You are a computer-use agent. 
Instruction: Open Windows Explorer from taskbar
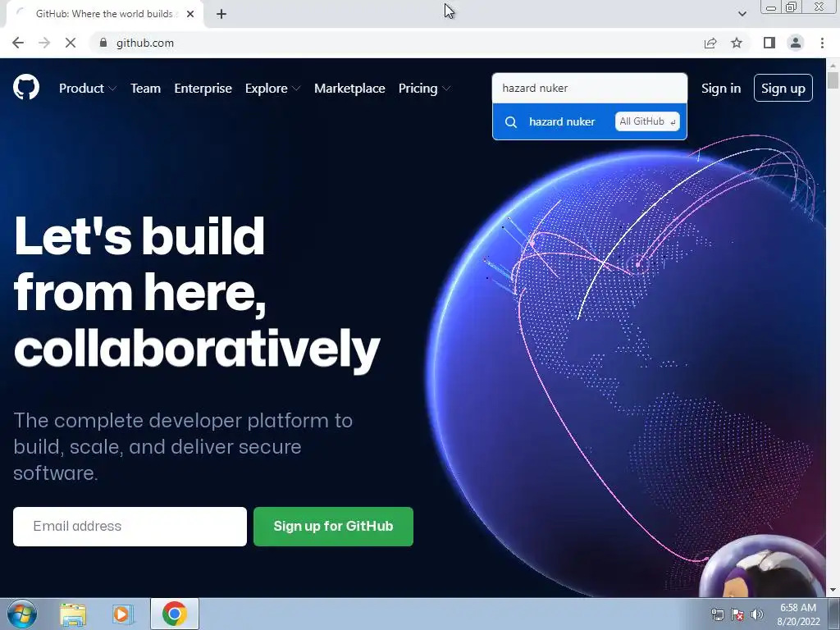[73, 614]
